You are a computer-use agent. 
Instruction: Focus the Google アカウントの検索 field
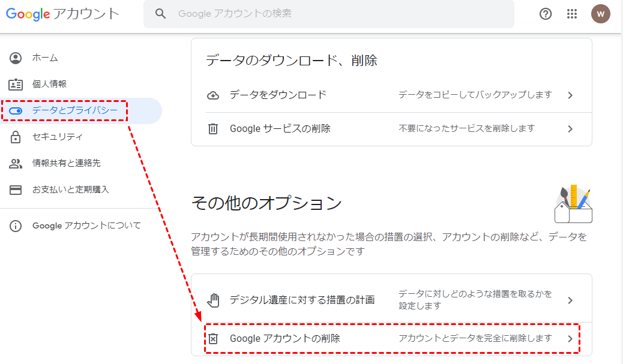coord(328,14)
